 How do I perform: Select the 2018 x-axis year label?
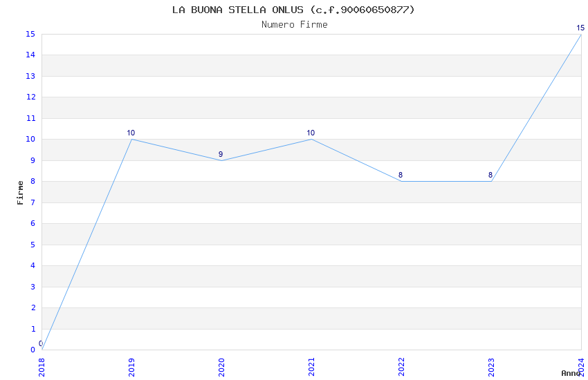42,367
